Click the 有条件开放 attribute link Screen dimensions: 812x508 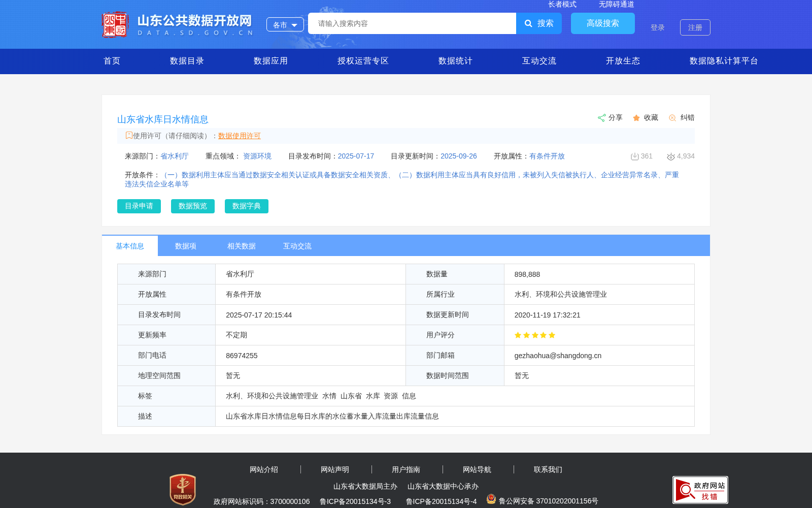click(547, 156)
